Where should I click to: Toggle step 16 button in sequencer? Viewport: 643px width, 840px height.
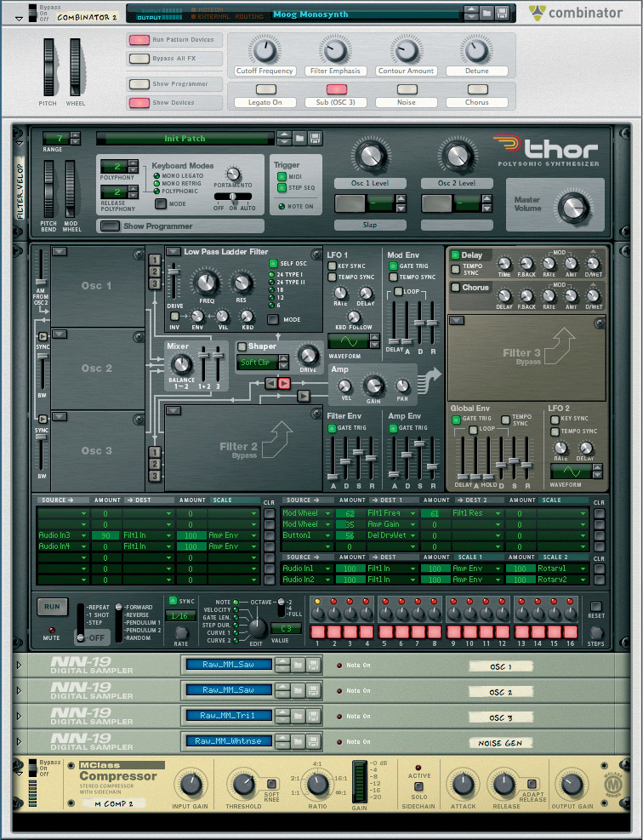[x=570, y=631]
